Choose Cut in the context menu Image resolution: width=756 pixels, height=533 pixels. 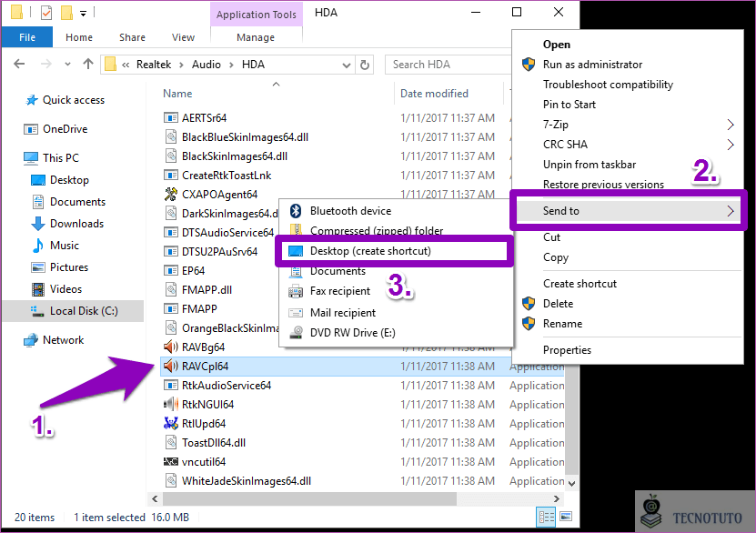[551, 237]
